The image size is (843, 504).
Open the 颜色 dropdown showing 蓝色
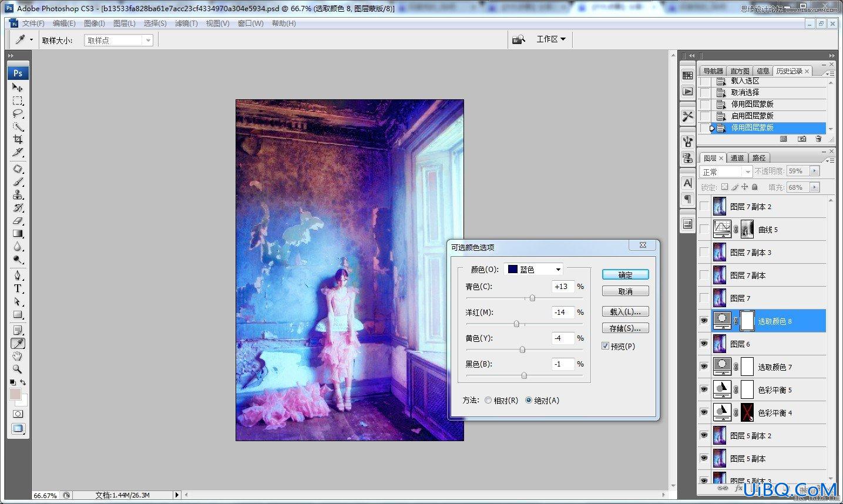click(533, 269)
